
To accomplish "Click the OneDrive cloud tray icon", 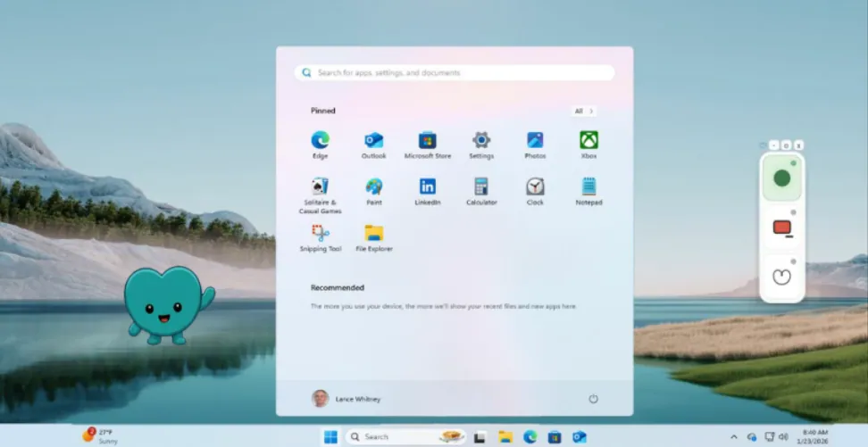I will [x=751, y=436].
